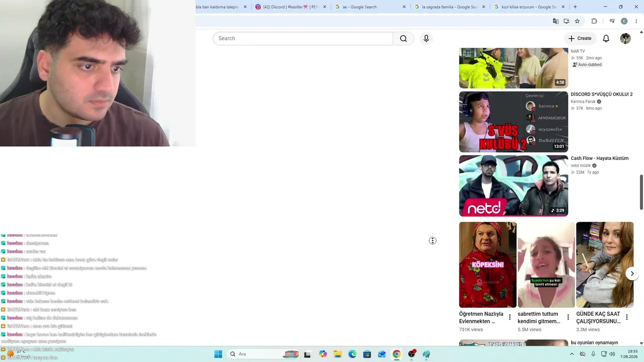Show next Shorts with the right arrow

coord(632,274)
